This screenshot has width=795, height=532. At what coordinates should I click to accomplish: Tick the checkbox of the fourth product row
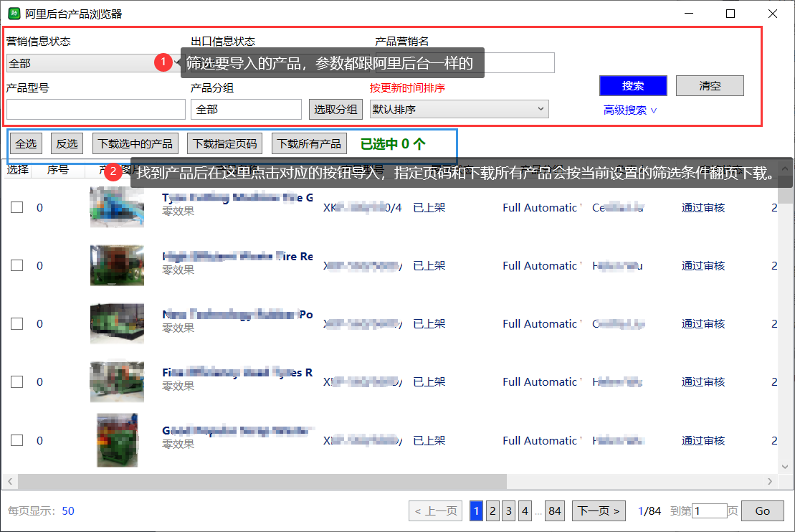[x=16, y=382]
